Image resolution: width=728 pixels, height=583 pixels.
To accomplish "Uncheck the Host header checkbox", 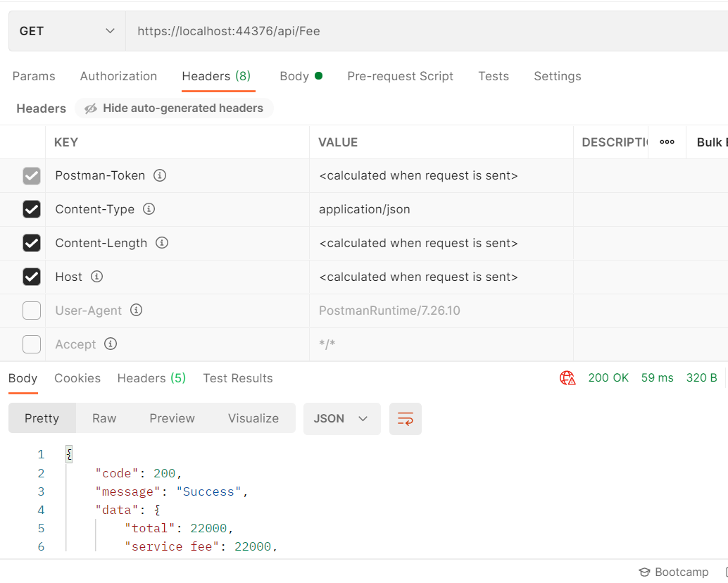I will (x=32, y=277).
